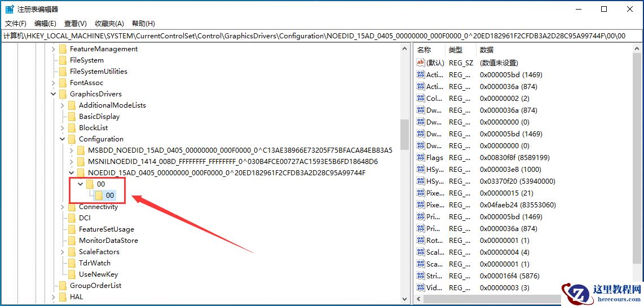Click Pri... row data 0x0000036a (874)
644x306 pixels.
(x=509, y=228)
